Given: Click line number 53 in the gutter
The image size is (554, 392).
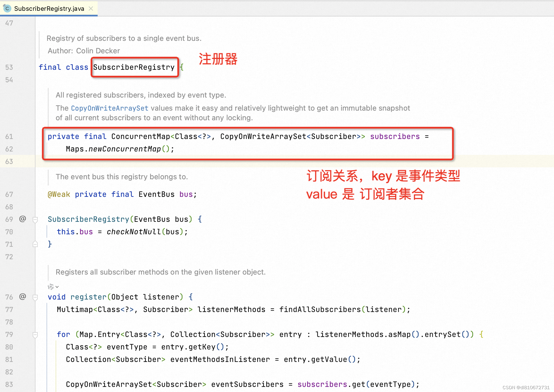Looking at the screenshot, I should (9, 67).
